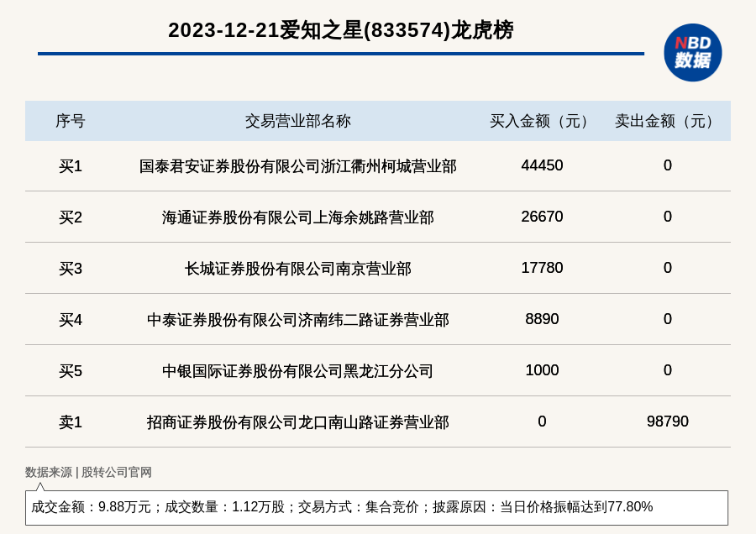This screenshot has width=756, height=534.
Task: Click the 买1 row sell amount 0
Action: click(x=667, y=165)
